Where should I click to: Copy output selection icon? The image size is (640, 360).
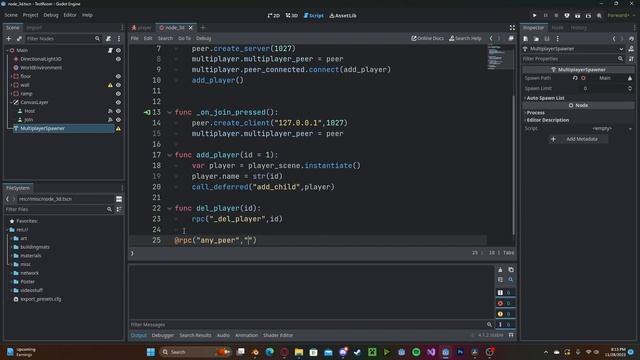pyautogui.click(x=511, y=270)
